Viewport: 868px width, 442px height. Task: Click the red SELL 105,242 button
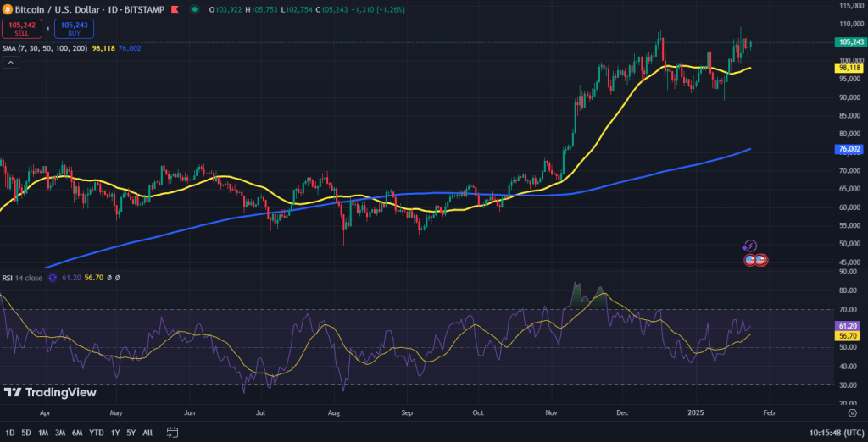pyautogui.click(x=22, y=28)
